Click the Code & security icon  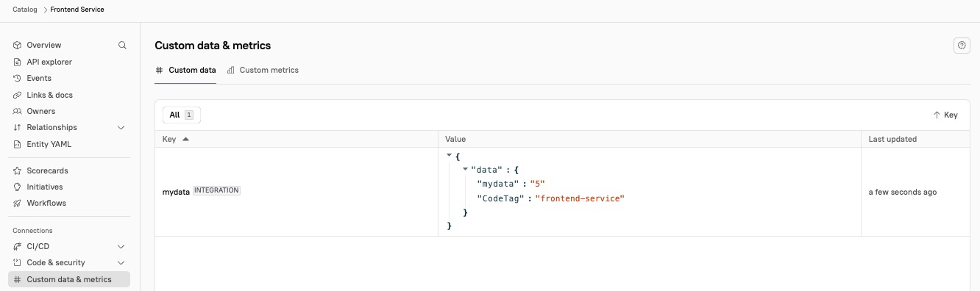18,262
